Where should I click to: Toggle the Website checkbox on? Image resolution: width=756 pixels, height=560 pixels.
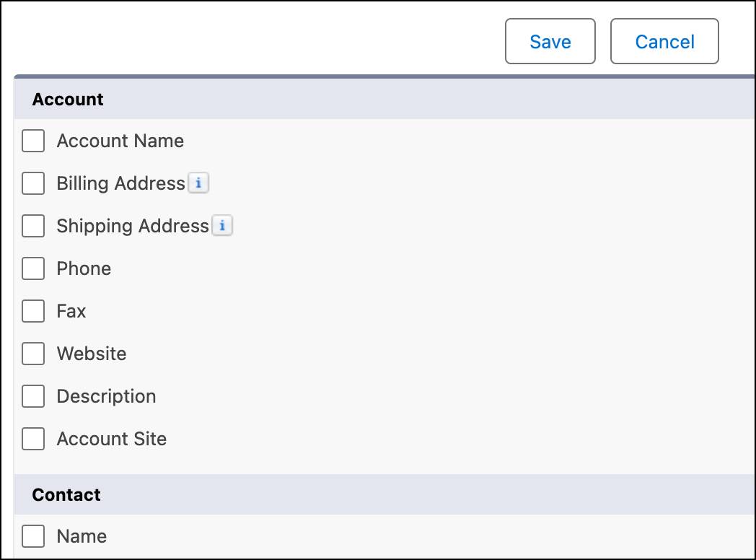click(x=32, y=354)
